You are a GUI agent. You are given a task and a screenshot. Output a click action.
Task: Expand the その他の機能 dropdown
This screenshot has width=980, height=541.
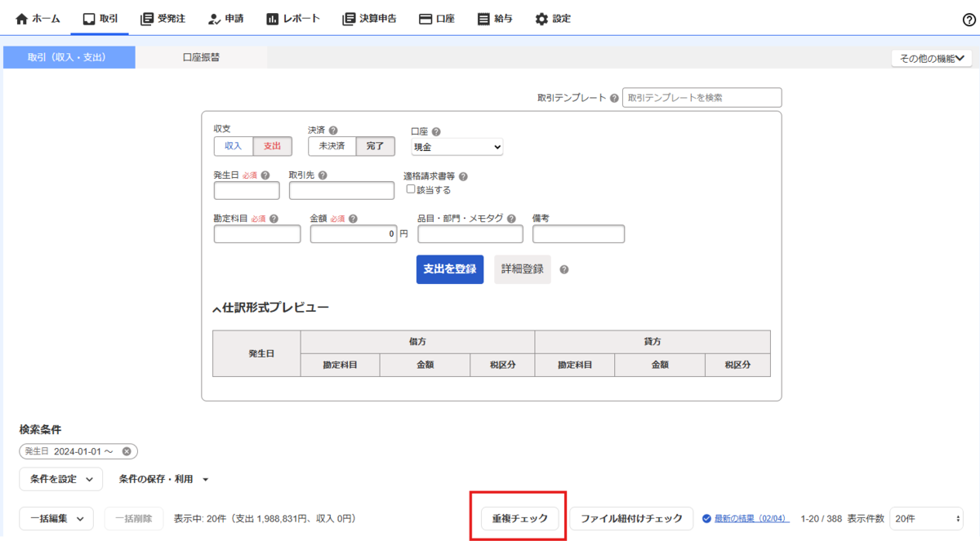point(931,58)
